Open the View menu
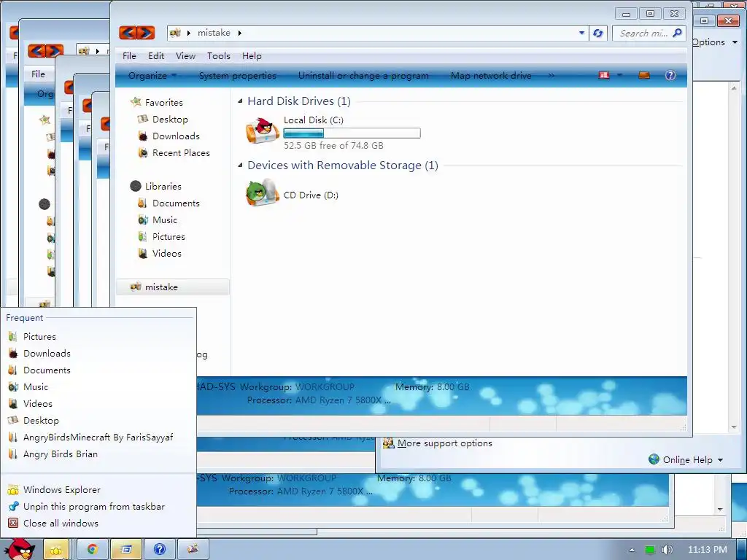 click(185, 55)
